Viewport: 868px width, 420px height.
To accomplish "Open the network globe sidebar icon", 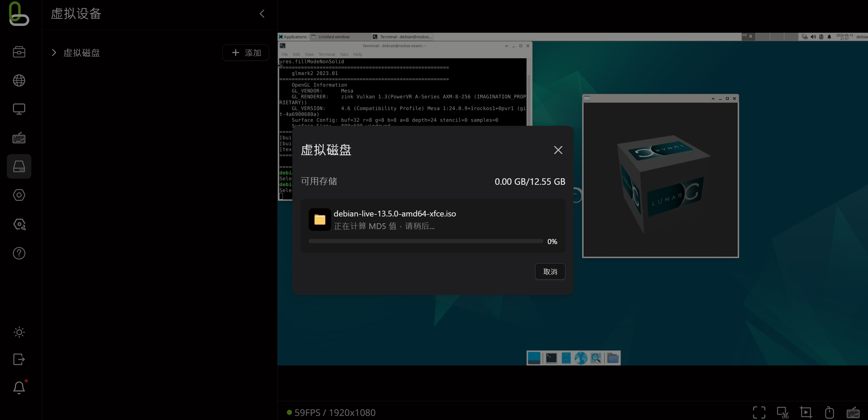I will point(19,80).
